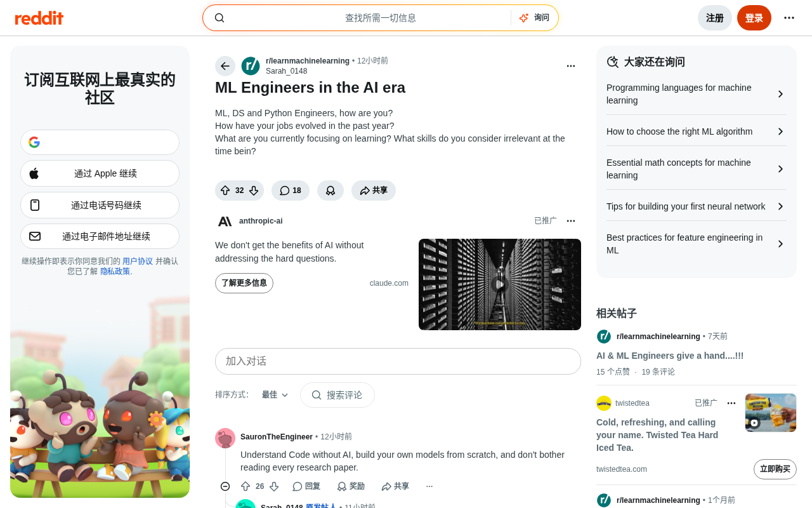Click the 搜索评论 search comments field

pyautogui.click(x=337, y=395)
